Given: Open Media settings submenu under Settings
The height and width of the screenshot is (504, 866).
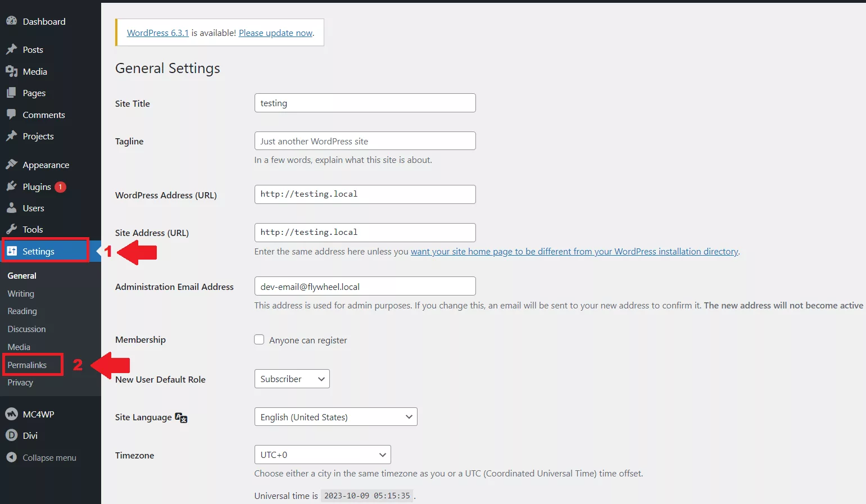Looking at the screenshot, I should tap(19, 347).
